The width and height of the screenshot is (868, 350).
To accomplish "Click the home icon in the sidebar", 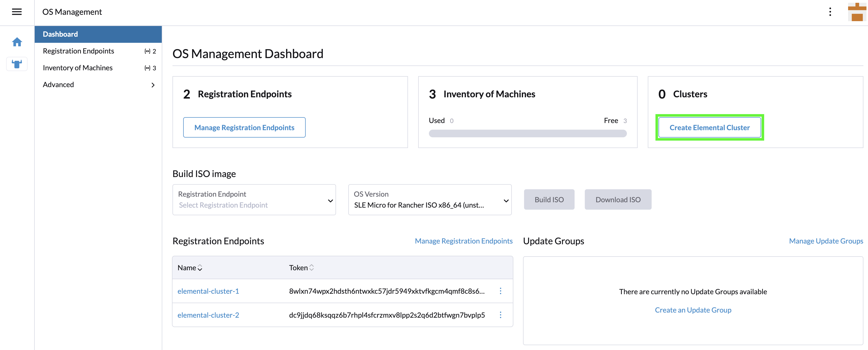I will point(17,42).
